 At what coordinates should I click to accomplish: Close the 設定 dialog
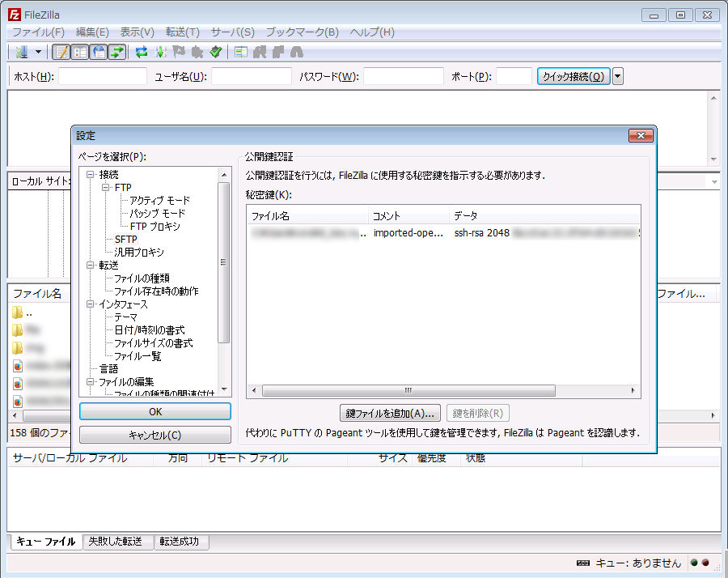pyautogui.click(x=641, y=136)
